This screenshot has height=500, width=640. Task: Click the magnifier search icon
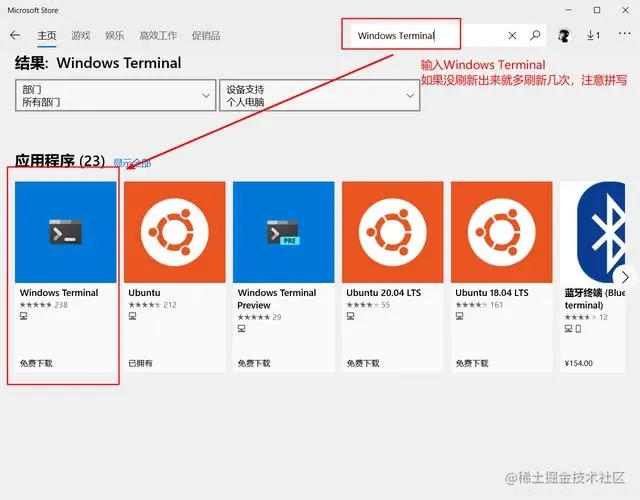[x=535, y=36]
